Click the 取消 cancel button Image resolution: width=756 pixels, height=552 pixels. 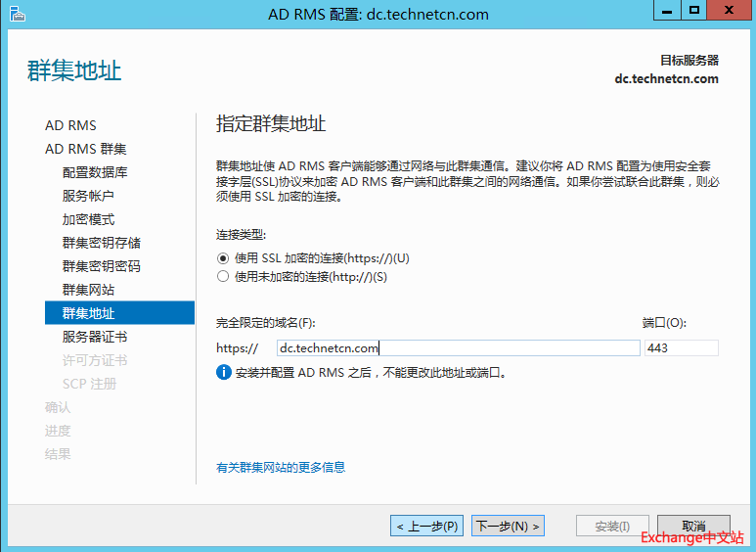(693, 527)
